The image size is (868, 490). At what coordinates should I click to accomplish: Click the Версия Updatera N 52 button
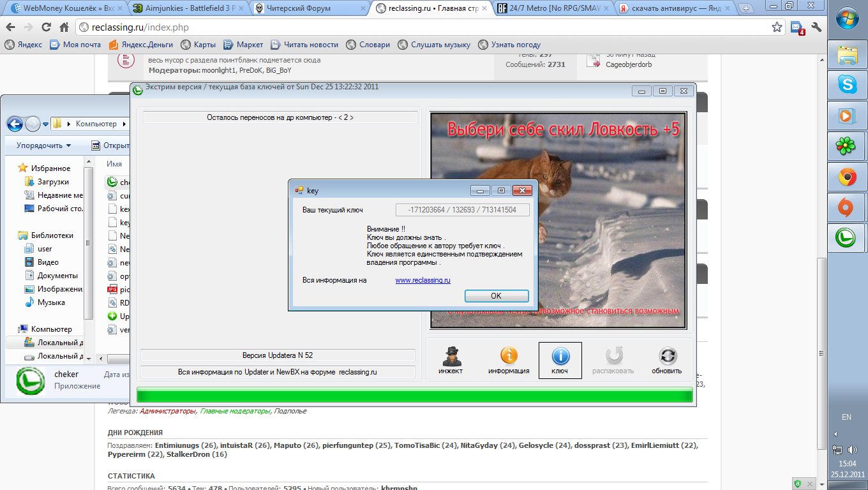click(278, 355)
